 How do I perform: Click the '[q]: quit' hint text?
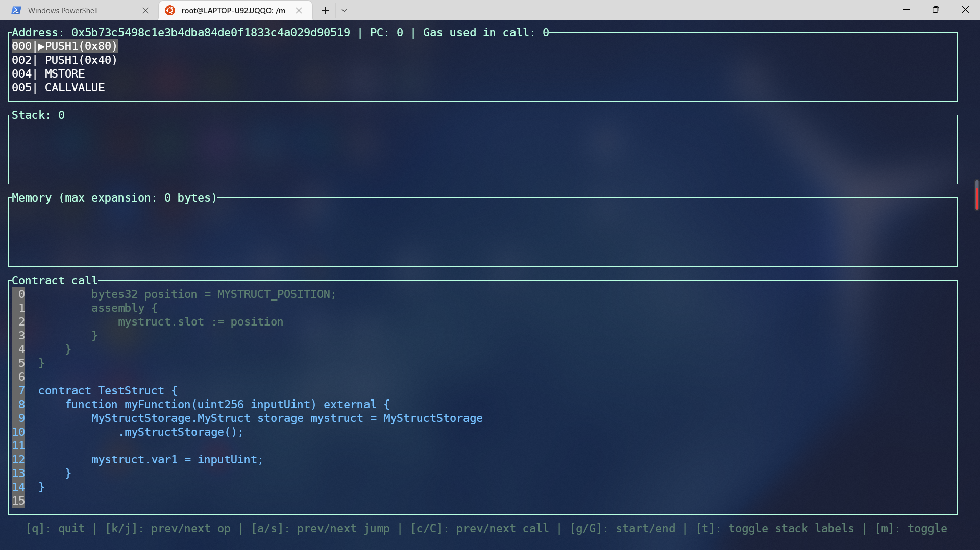[x=55, y=529]
